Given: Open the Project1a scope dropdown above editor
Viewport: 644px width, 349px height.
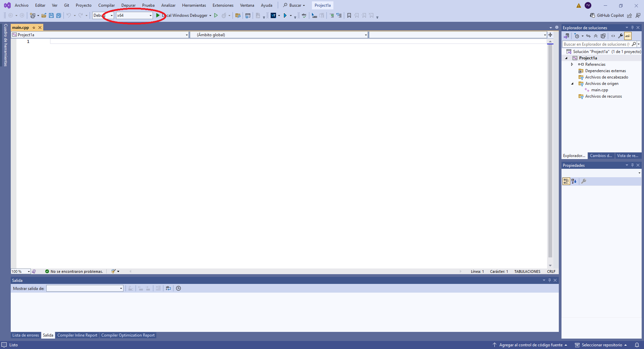Looking at the screenshot, I should [100, 35].
